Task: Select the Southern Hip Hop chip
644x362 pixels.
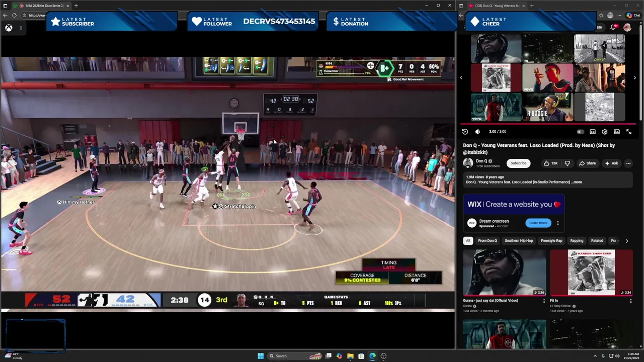Action: point(519,240)
